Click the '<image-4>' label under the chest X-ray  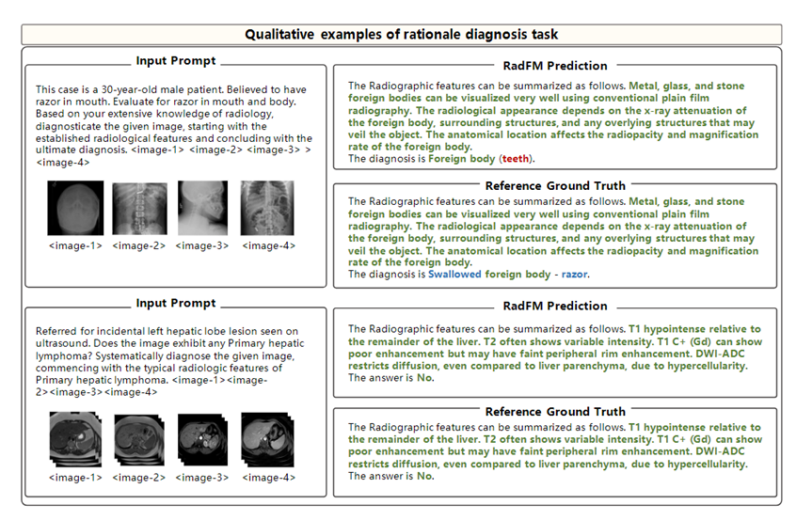point(269,245)
